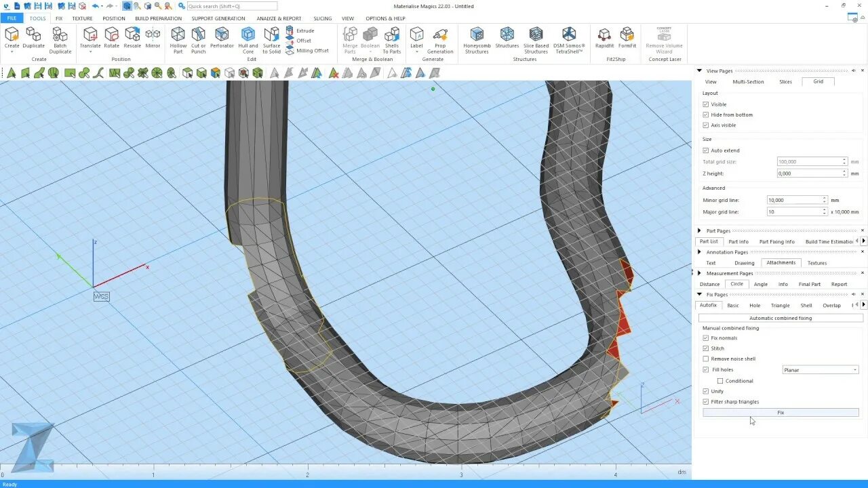Switch to Multi-Section tab

(748, 81)
